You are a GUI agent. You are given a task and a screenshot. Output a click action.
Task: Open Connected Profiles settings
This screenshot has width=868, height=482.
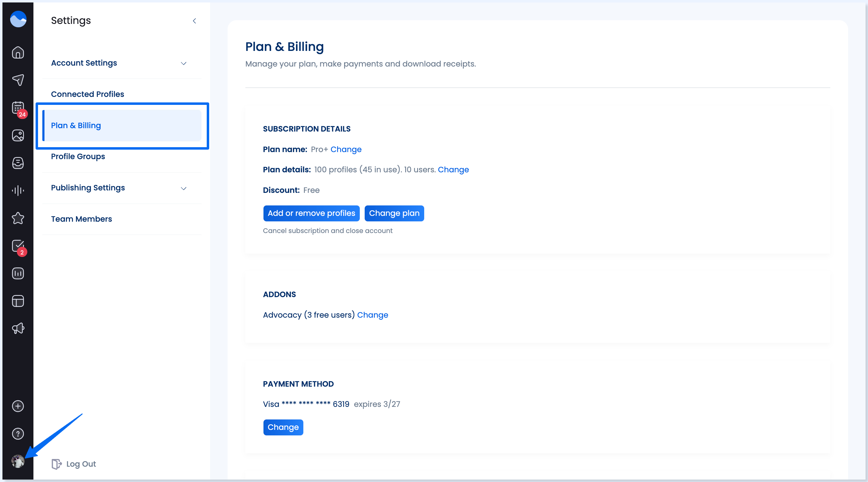122,94
